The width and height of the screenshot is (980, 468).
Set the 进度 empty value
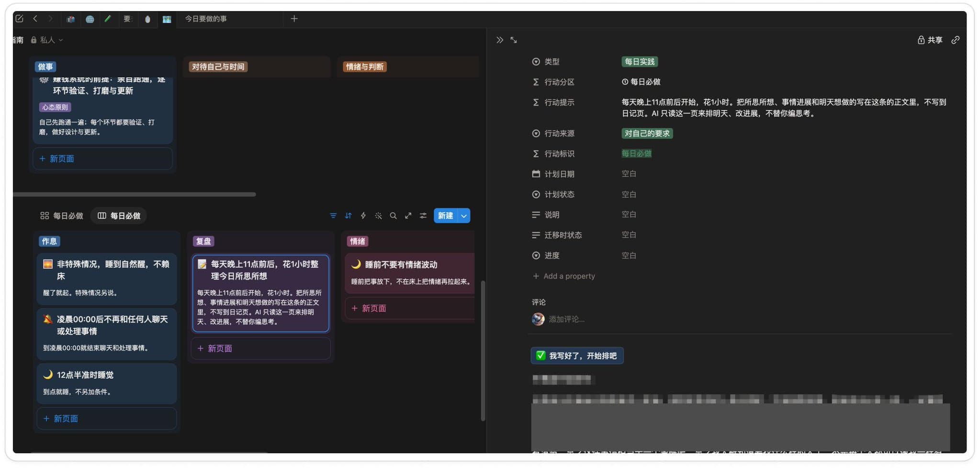pos(629,255)
